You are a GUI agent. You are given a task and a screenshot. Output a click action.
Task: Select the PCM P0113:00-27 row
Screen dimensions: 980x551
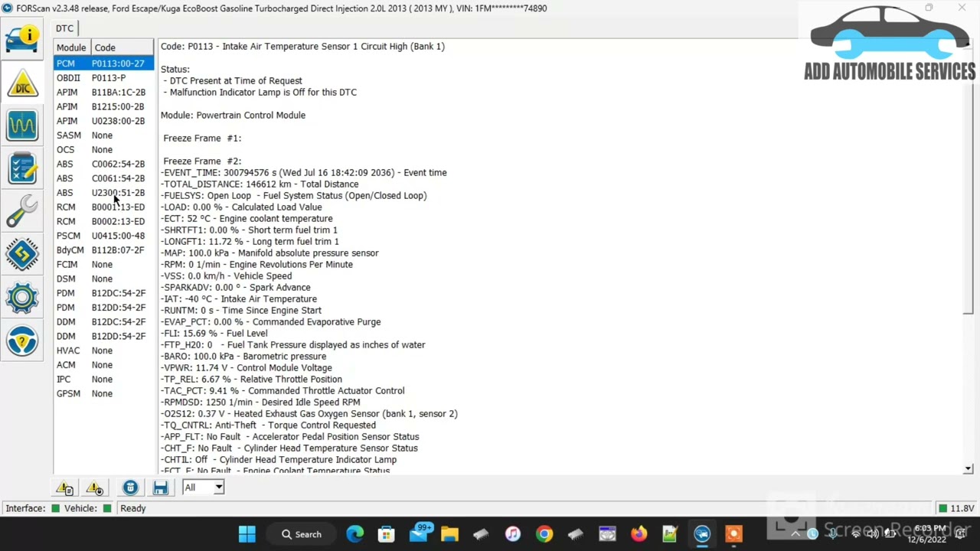[x=103, y=64]
